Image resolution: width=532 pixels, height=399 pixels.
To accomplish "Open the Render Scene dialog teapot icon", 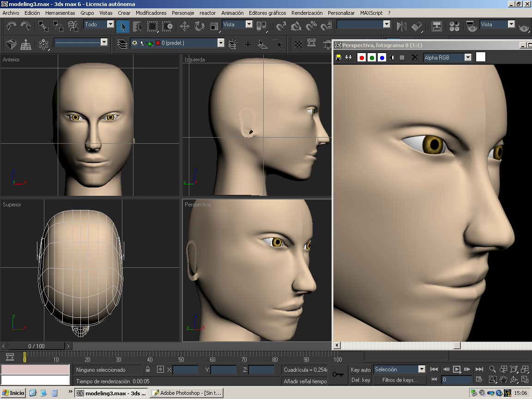I will (471, 26).
